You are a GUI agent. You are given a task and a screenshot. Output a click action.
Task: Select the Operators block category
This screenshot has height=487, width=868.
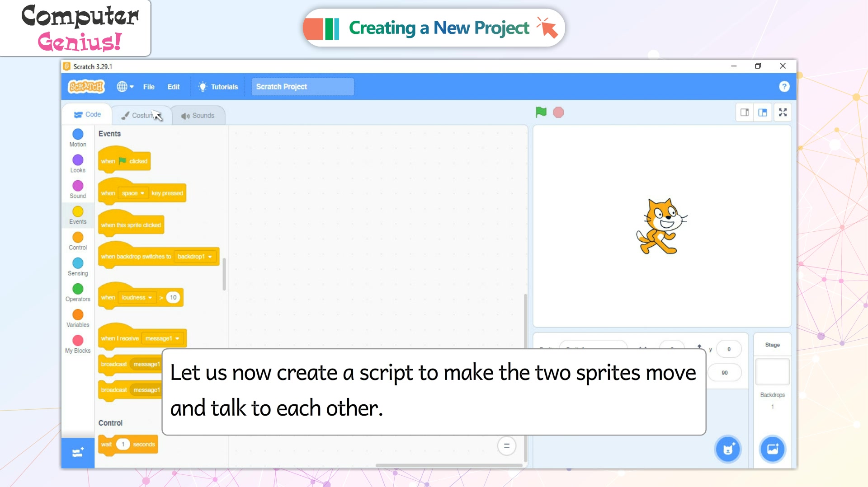pos(78,292)
